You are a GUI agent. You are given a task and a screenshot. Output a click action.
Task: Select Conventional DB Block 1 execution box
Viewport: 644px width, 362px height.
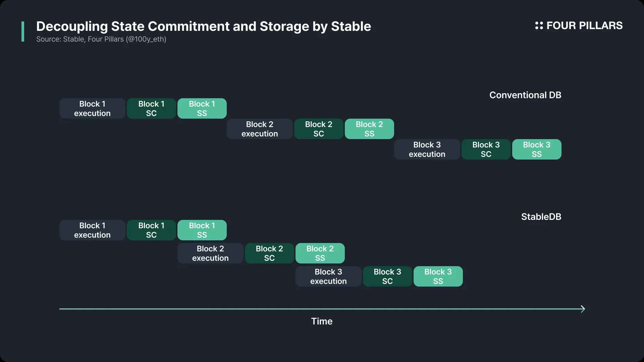(x=92, y=108)
